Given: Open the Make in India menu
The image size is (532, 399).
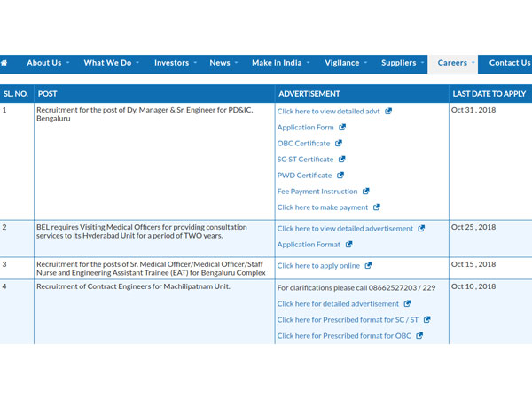Looking at the screenshot, I should click(277, 63).
